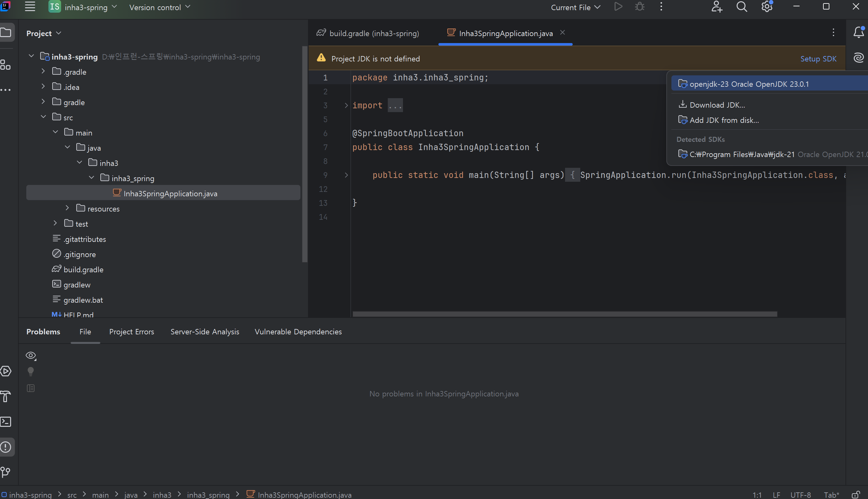This screenshot has width=868, height=499.
Task: Open Project tool window sidebar icon
Action: 6,33
